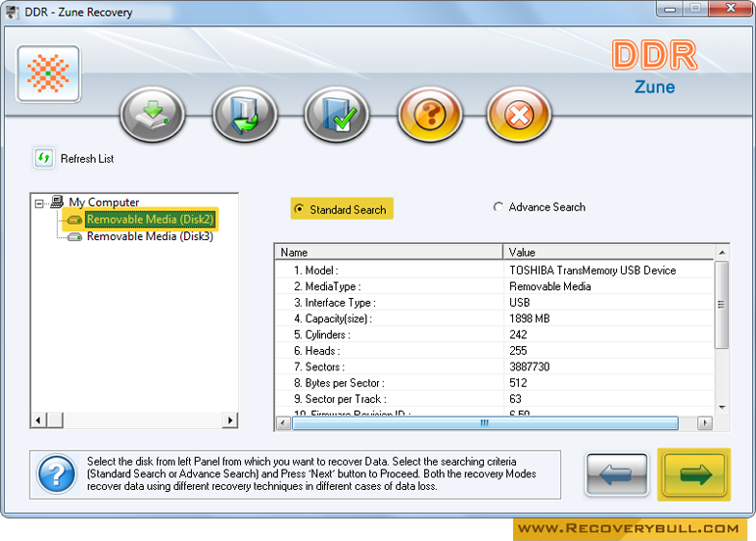Click the Name column header
This screenshot has height=541, width=756.
389,253
